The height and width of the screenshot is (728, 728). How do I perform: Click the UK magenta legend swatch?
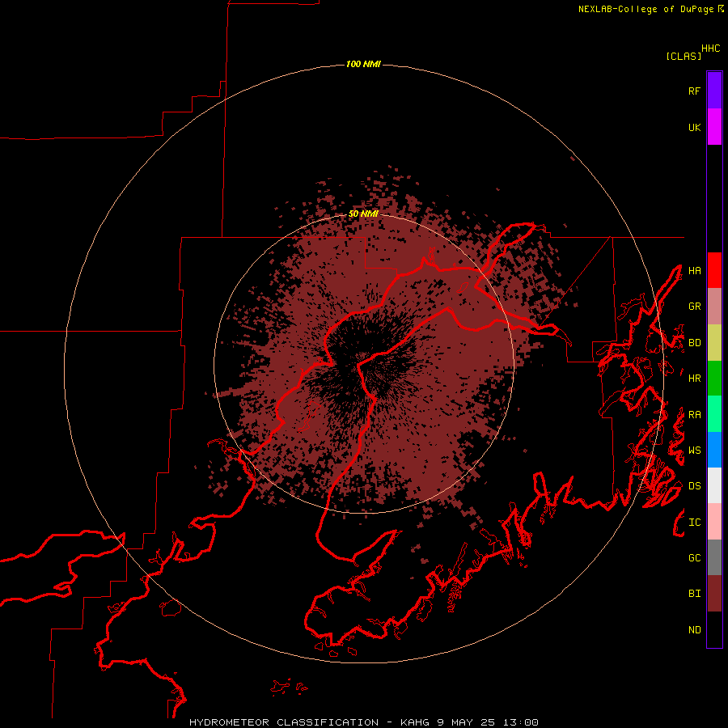pos(714,127)
